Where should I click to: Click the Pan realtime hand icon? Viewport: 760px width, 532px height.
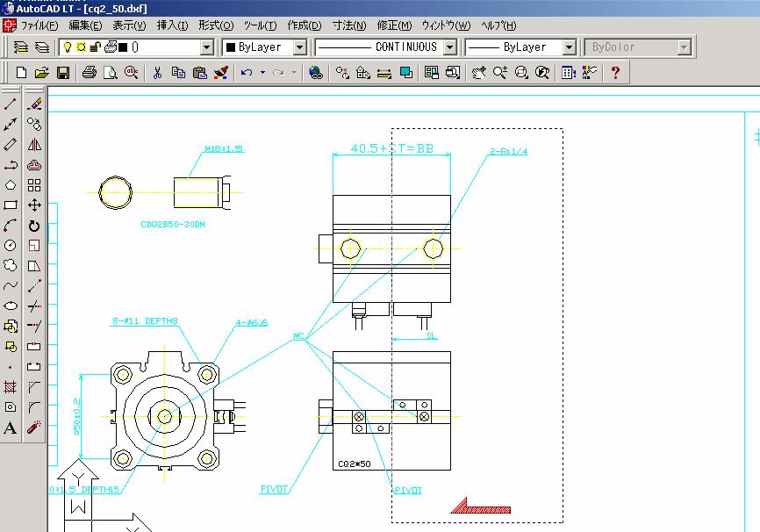(478, 73)
